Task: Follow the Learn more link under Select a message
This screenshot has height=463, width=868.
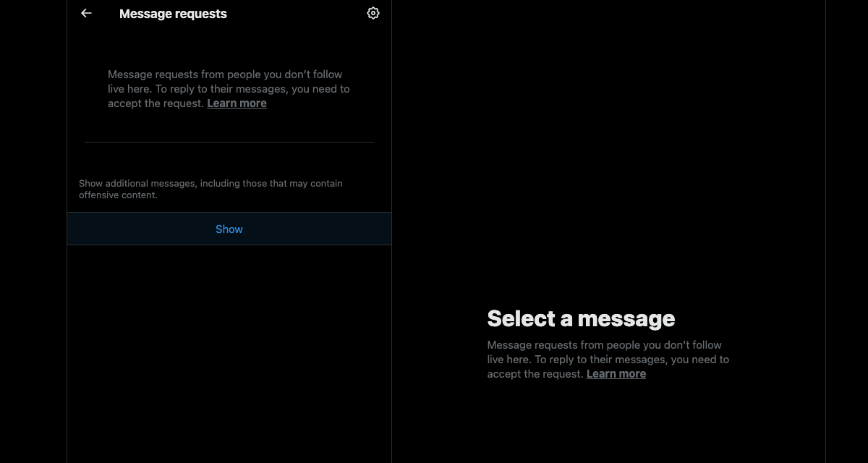Action: 616,373
